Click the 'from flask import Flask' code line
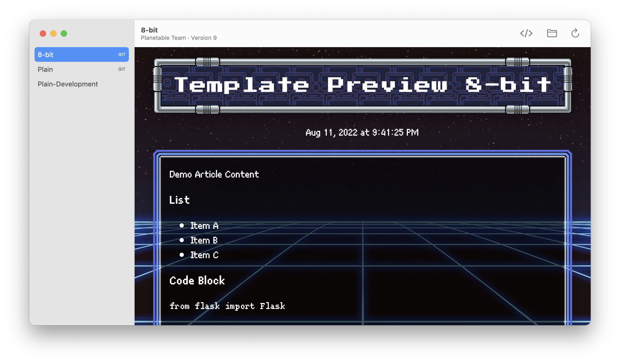Image resolution: width=620 pixels, height=364 pixels. coord(227,306)
